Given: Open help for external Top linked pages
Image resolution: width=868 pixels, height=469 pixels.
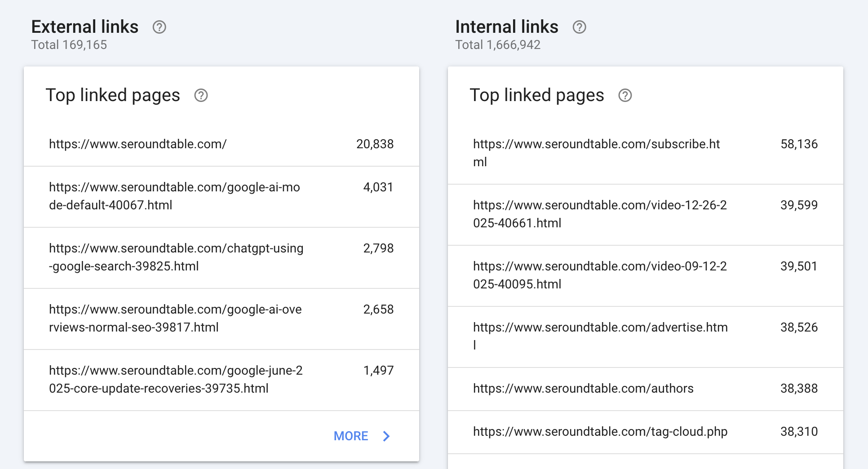Looking at the screenshot, I should [201, 96].
